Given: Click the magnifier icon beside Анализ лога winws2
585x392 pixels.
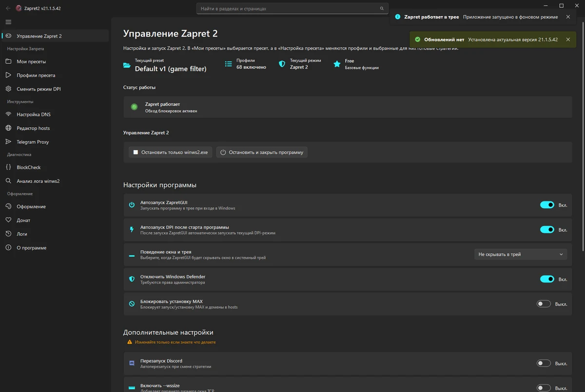Looking at the screenshot, I should pos(8,181).
